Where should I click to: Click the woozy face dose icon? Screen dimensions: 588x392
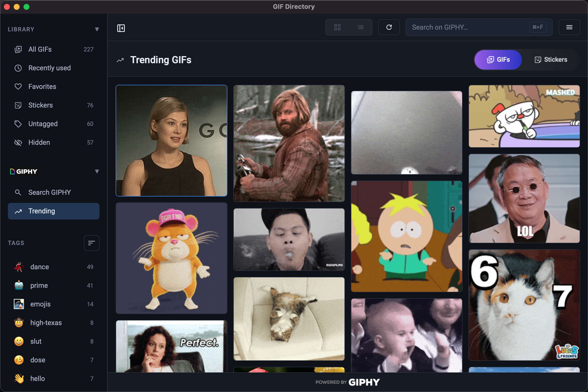(x=19, y=360)
